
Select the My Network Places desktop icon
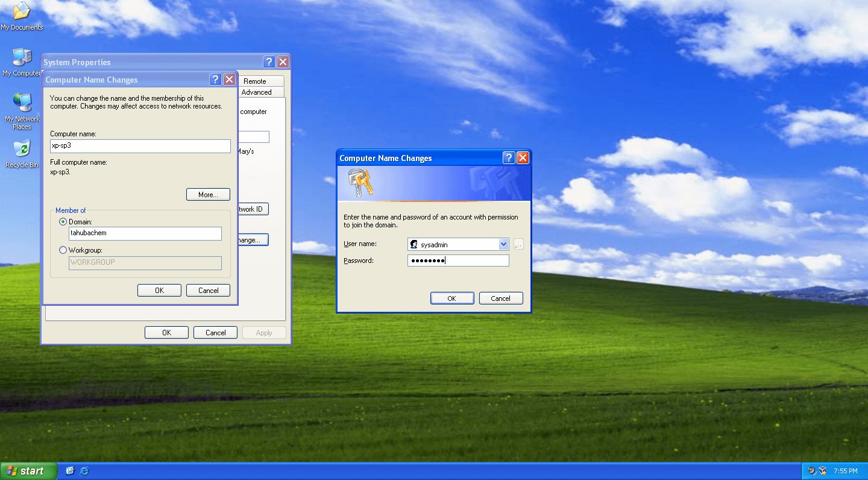22,112
